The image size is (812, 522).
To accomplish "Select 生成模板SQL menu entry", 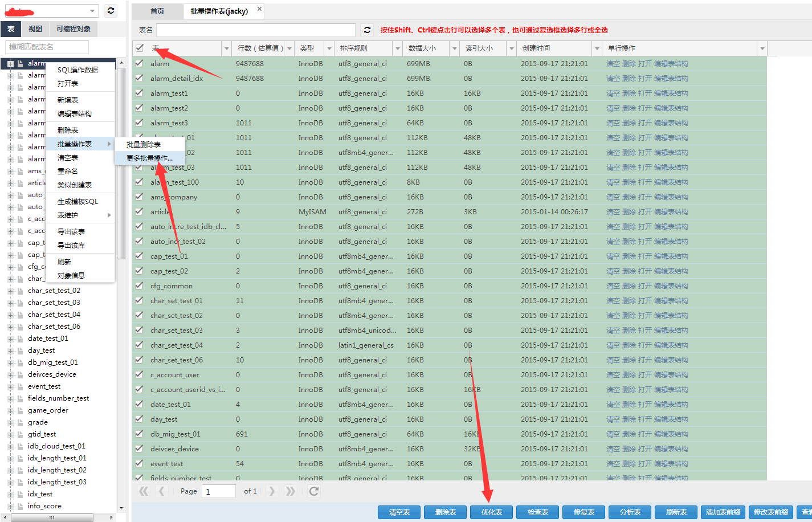I will click(x=80, y=201).
